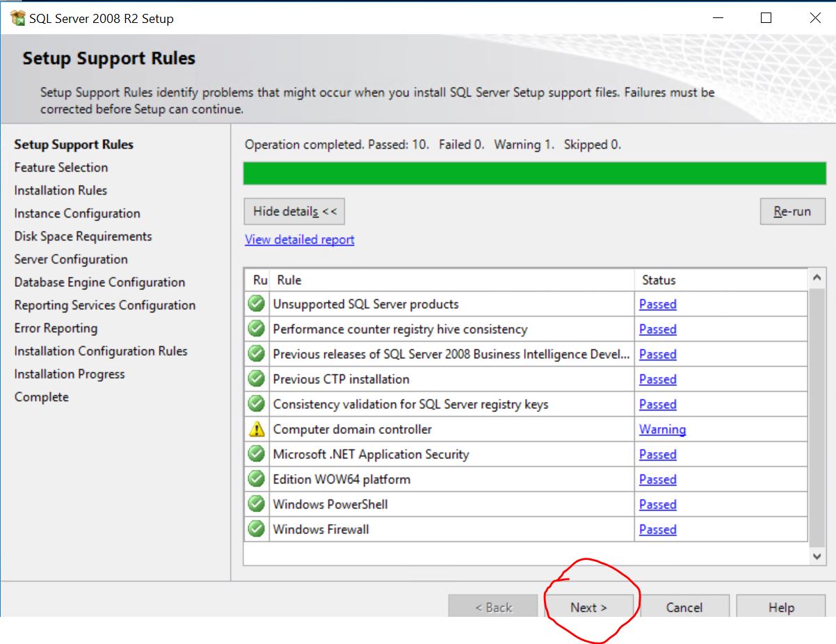836x644 pixels.
Task: Close the SQL Server 2008 R2 Setup window
Action: point(815,18)
